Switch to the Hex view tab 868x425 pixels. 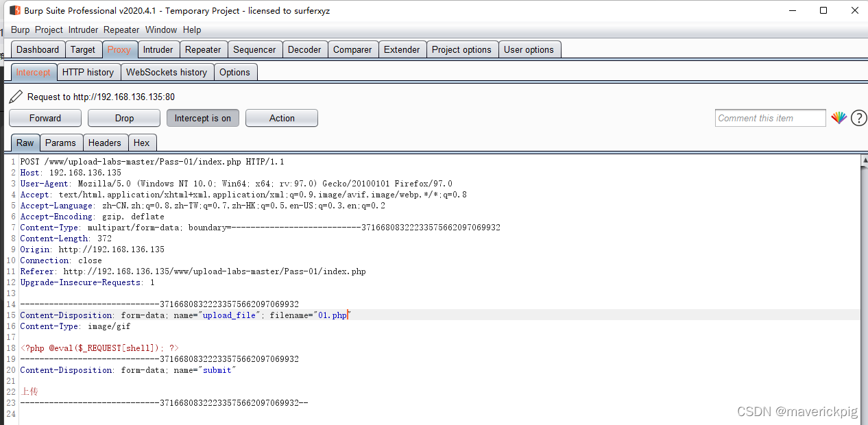point(142,143)
